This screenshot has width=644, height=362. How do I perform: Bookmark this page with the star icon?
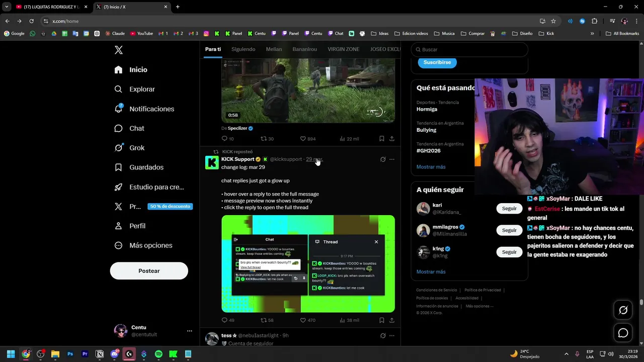coord(553,21)
